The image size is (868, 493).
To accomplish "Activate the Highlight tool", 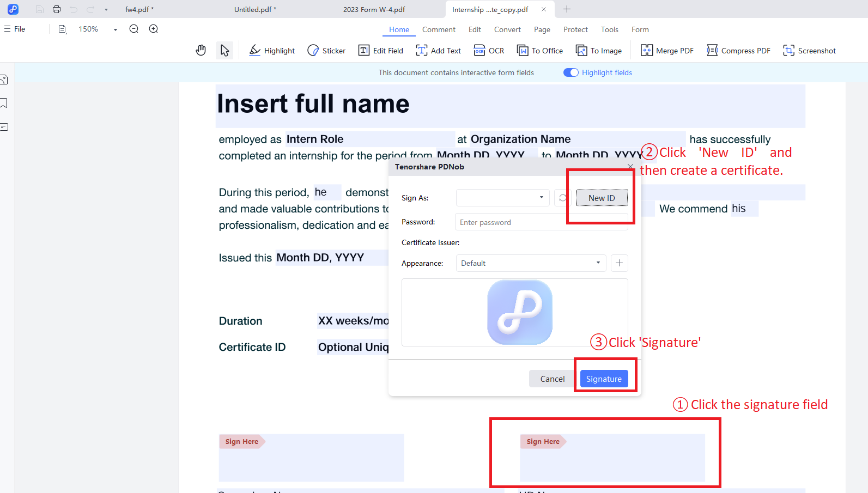I will 272,51.
